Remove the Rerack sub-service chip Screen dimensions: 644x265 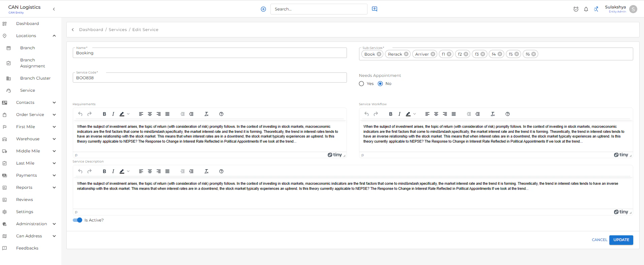point(406,54)
